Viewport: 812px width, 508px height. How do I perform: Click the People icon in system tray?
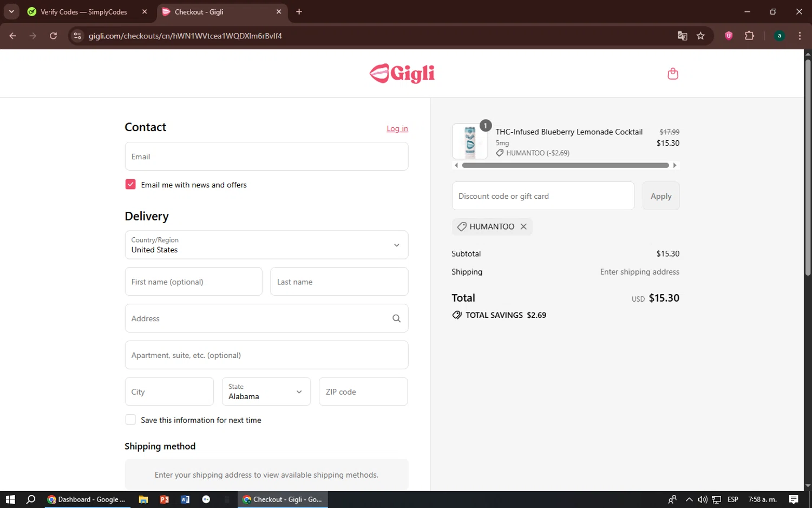672,499
